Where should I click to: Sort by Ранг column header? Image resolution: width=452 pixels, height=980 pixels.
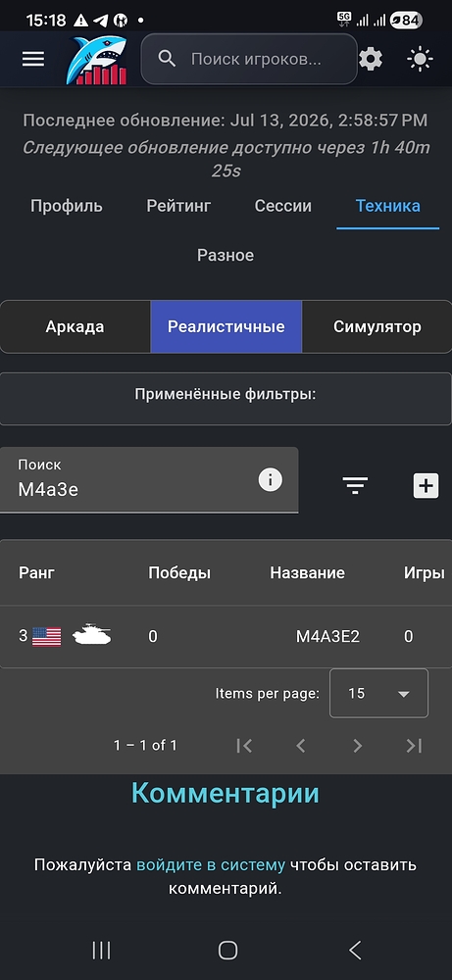click(x=37, y=572)
